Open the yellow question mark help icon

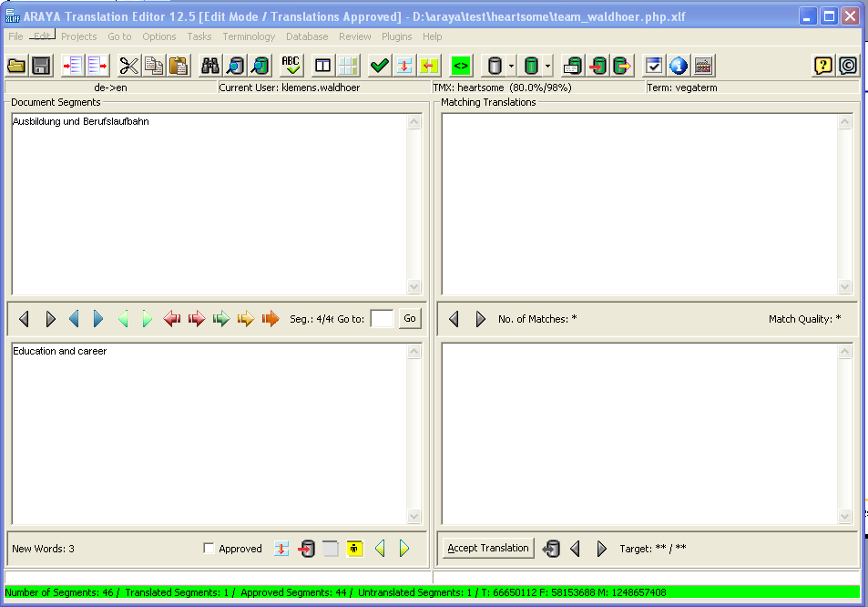(x=823, y=66)
